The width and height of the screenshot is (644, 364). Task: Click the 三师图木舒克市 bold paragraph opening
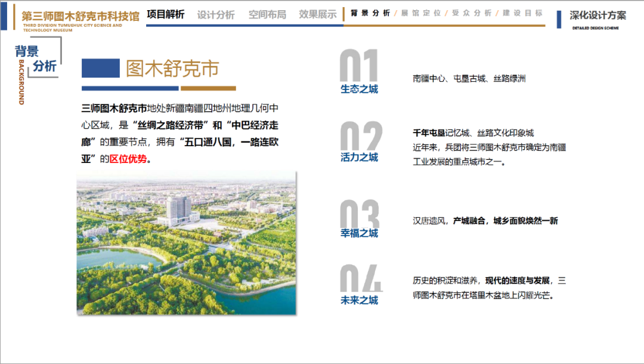[114, 109]
